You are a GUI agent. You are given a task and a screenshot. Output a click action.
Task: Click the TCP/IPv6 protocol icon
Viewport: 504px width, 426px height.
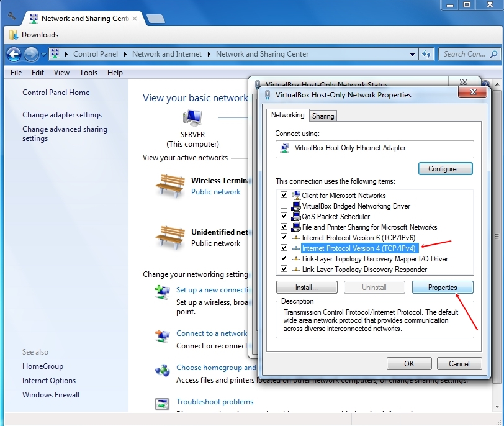point(296,238)
